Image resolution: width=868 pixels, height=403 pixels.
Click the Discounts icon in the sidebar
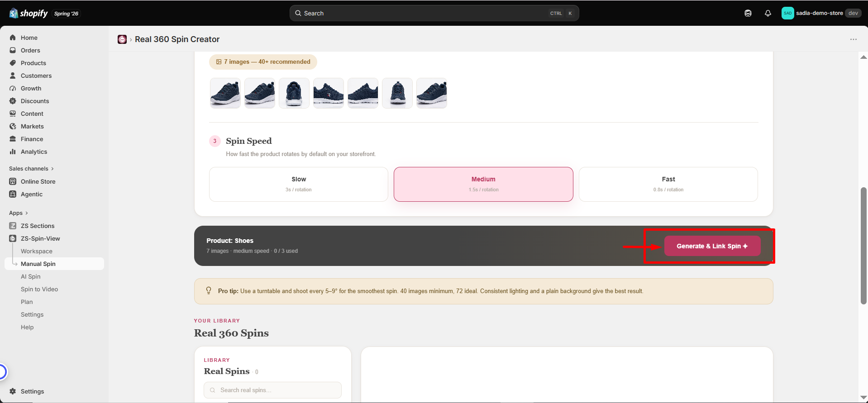(x=13, y=101)
